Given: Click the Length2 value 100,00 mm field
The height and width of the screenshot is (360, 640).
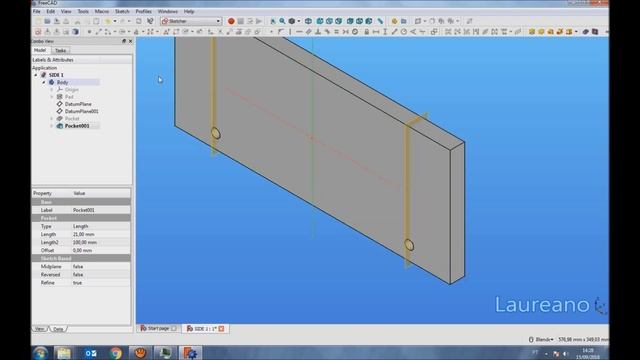Looking at the screenshot, I should pos(101,242).
